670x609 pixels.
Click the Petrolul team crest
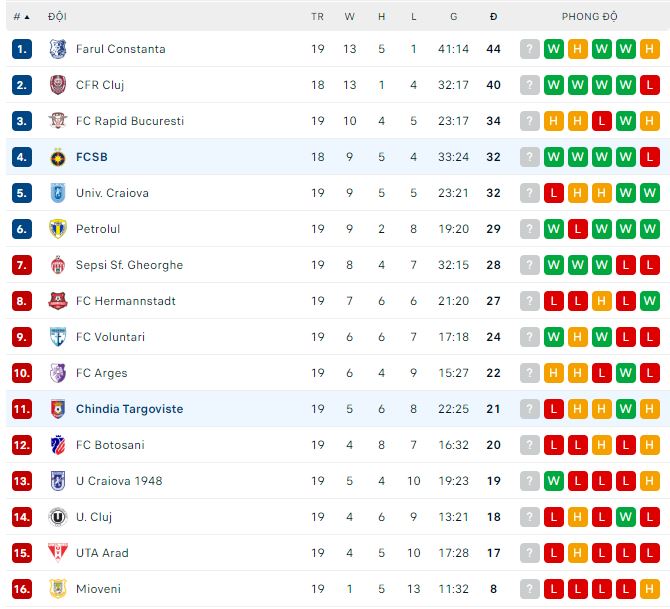tap(57, 229)
